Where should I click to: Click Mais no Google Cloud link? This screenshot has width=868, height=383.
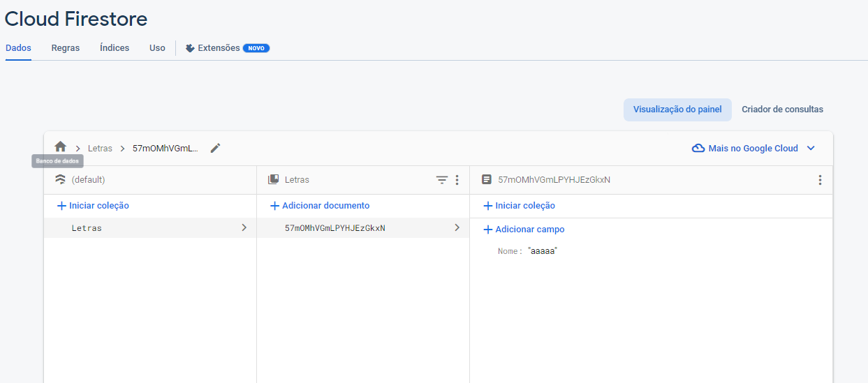(753, 148)
